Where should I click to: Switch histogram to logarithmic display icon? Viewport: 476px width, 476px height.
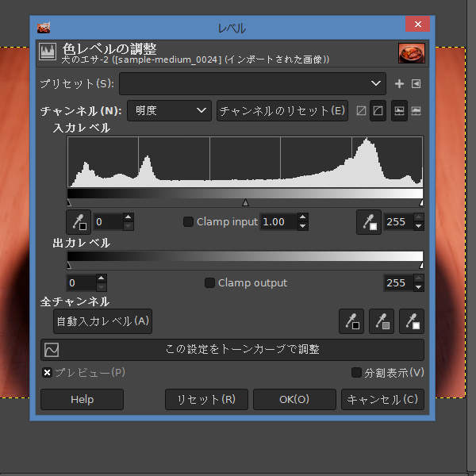coord(416,110)
